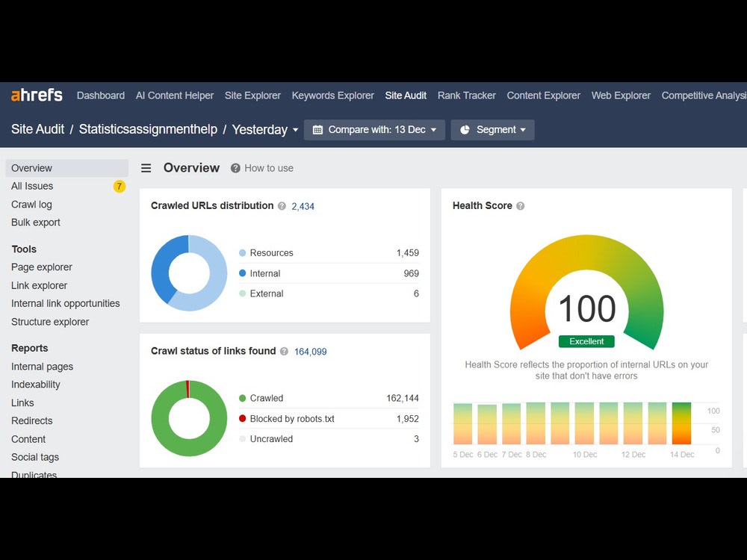Click Internal blue legend dot

[x=243, y=273]
